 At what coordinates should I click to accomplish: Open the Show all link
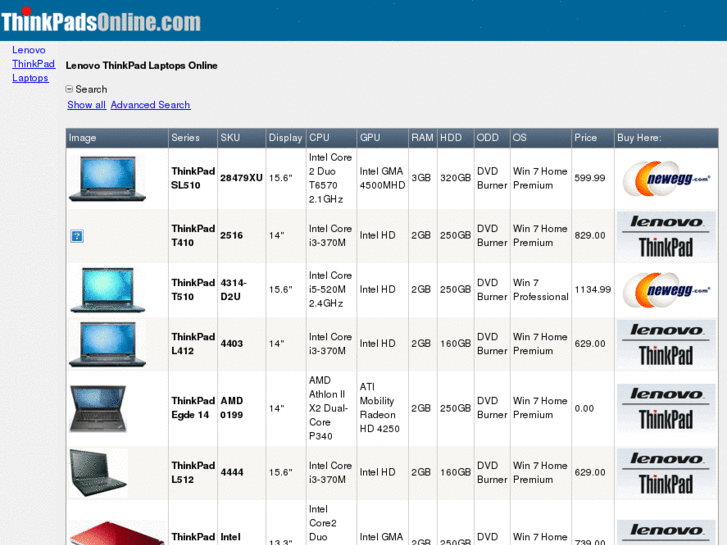tap(86, 105)
